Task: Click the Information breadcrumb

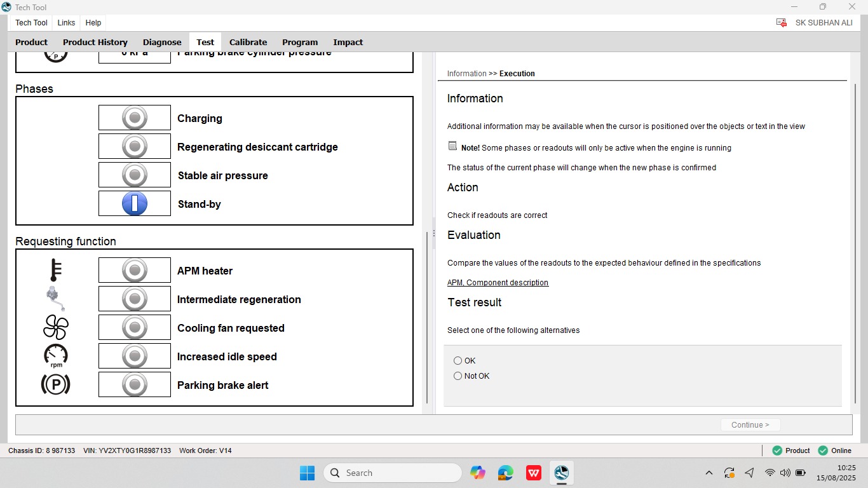Action: click(466, 74)
